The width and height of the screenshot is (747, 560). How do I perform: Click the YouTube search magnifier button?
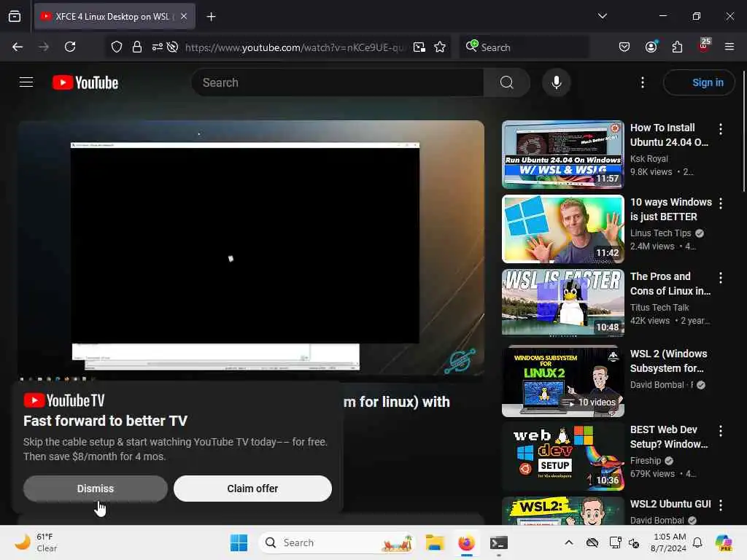pos(507,82)
